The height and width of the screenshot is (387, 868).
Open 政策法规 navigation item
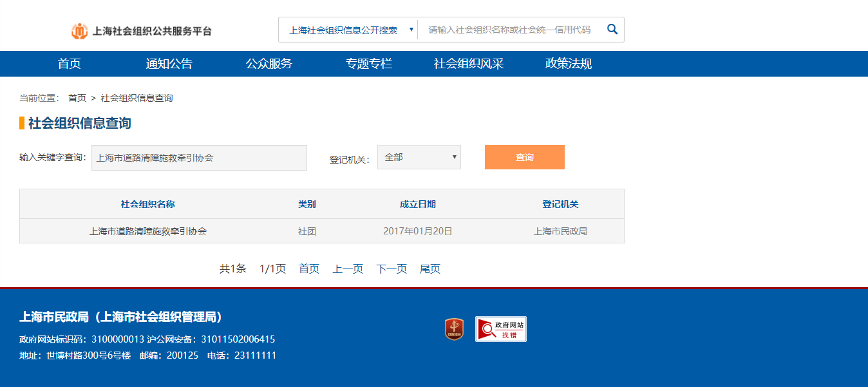(568, 64)
